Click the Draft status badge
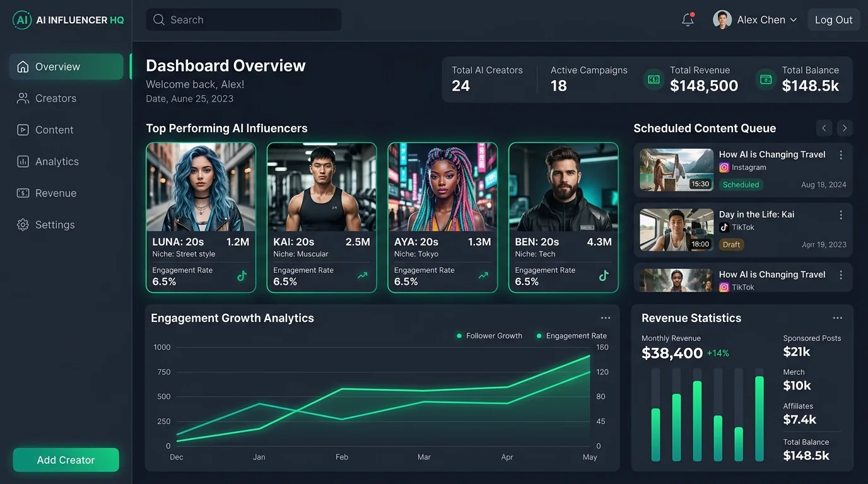Viewport: 868px width, 484px height. pyautogui.click(x=732, y=245)
